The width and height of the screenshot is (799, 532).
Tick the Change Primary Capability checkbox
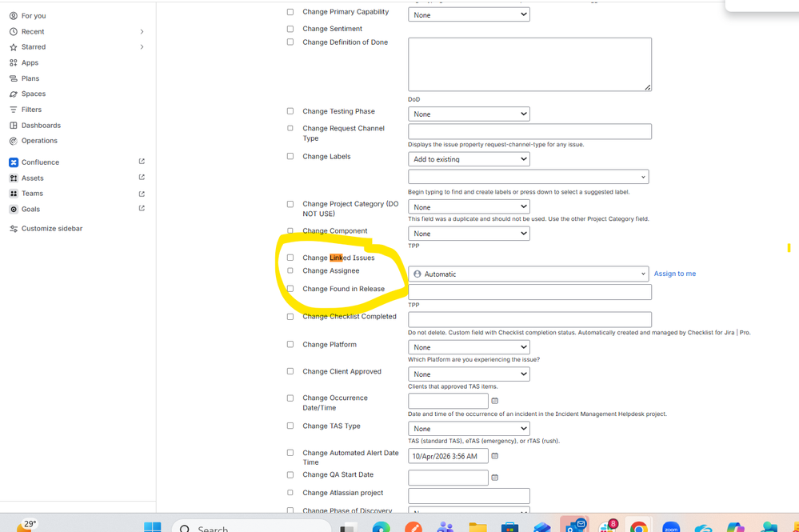point(290,12)
